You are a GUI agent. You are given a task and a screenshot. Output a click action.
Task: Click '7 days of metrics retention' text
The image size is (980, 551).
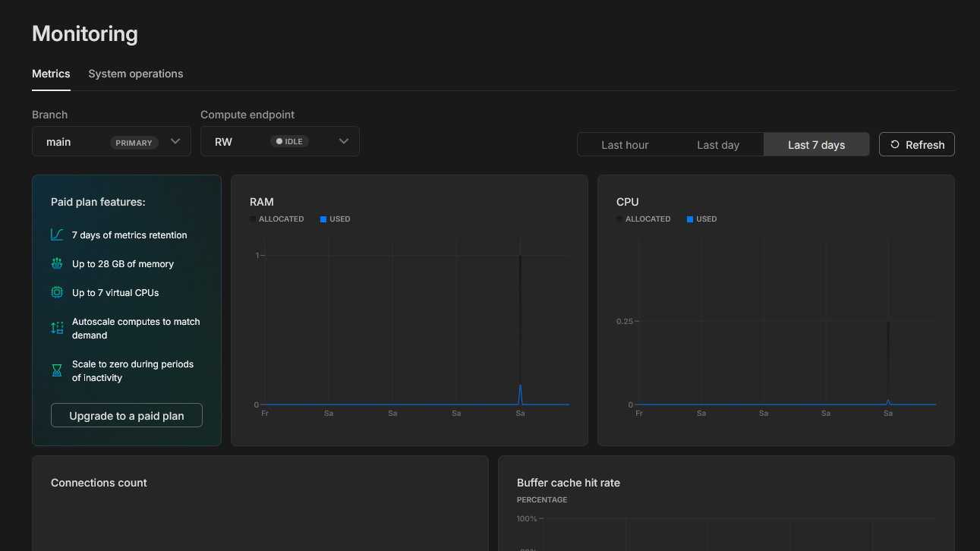pos(130,235)
